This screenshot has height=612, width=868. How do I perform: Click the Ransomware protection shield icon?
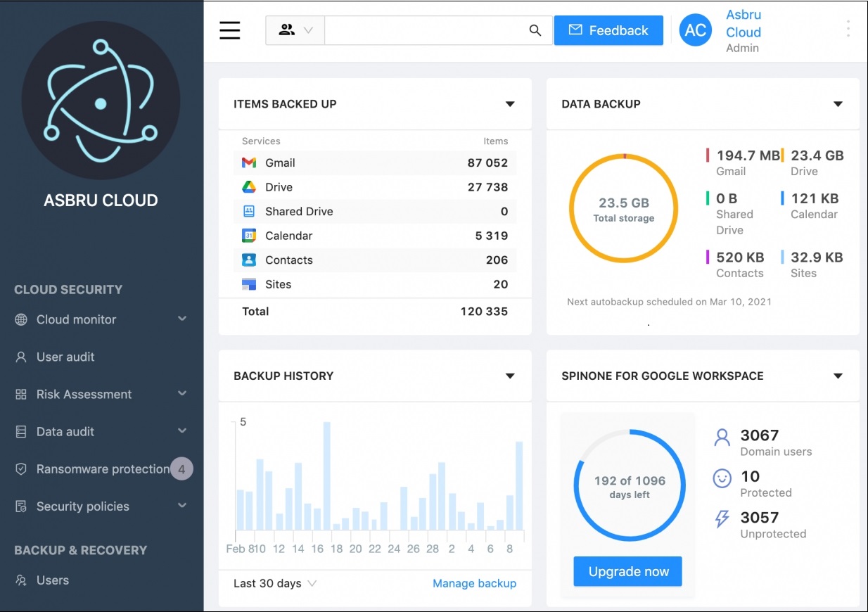(x=21, y=468)
